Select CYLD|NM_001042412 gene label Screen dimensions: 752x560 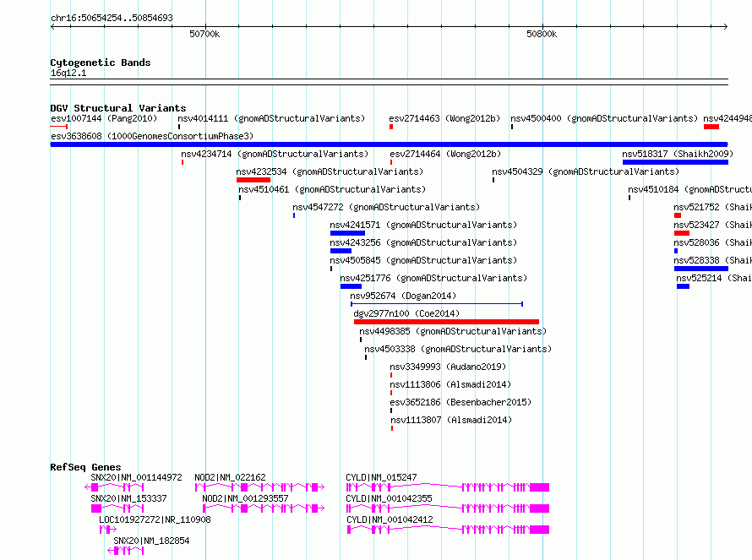pyautogui.click(x=390, y=519)
